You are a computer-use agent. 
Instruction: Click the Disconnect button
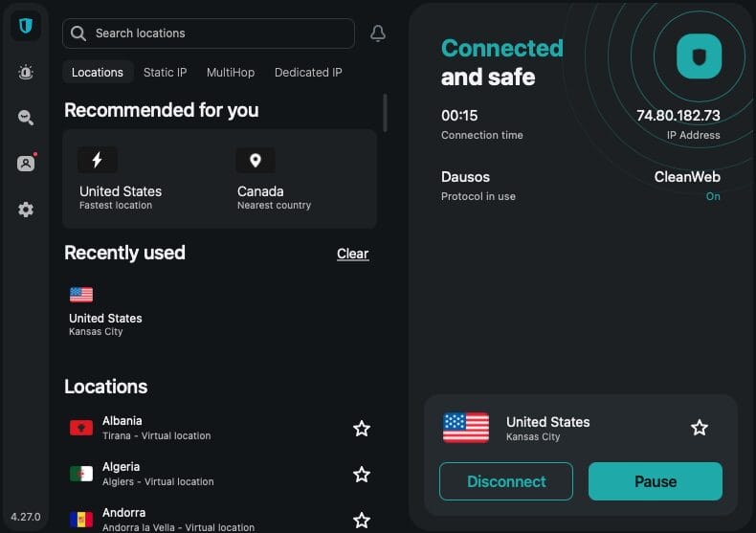point(506,481)
